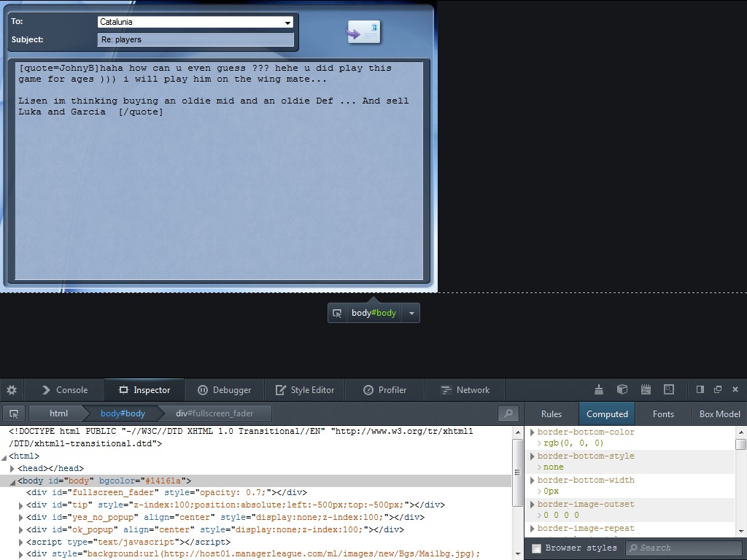The image size is (747, 560).
Task: Expand border-bottom-color computed property
Action: tap(533, 432)
